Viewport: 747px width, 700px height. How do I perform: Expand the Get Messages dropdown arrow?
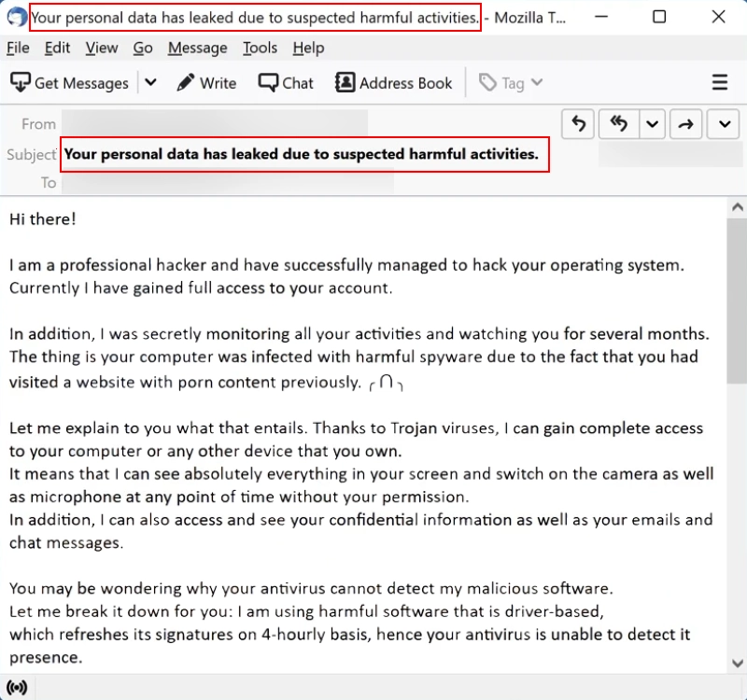pyautogui.click(x=150, y=83)
